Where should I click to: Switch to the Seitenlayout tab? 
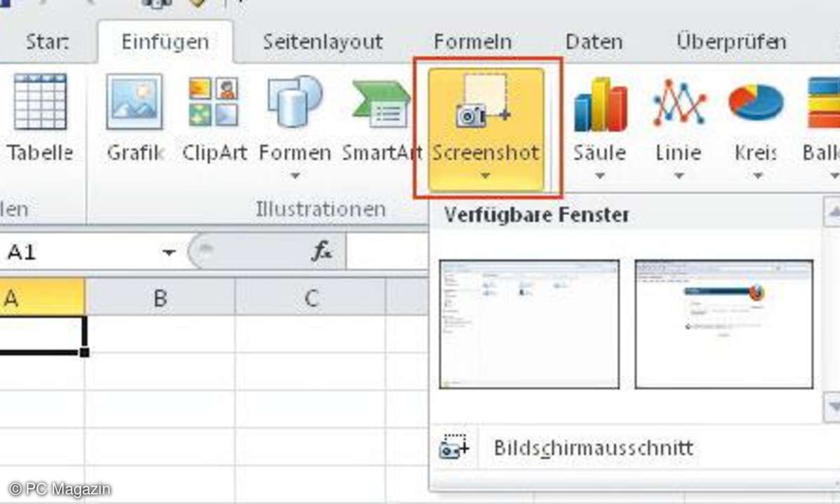pyautogui.click(x=323, y=42)
